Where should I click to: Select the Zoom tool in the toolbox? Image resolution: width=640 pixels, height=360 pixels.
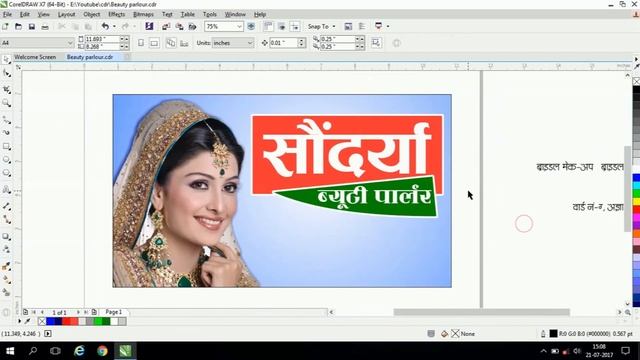7,103
